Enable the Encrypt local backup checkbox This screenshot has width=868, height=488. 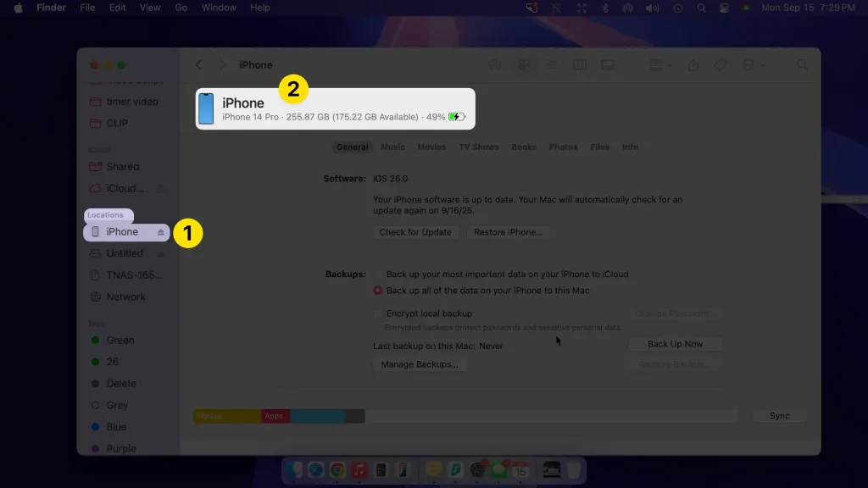point(379,313)
